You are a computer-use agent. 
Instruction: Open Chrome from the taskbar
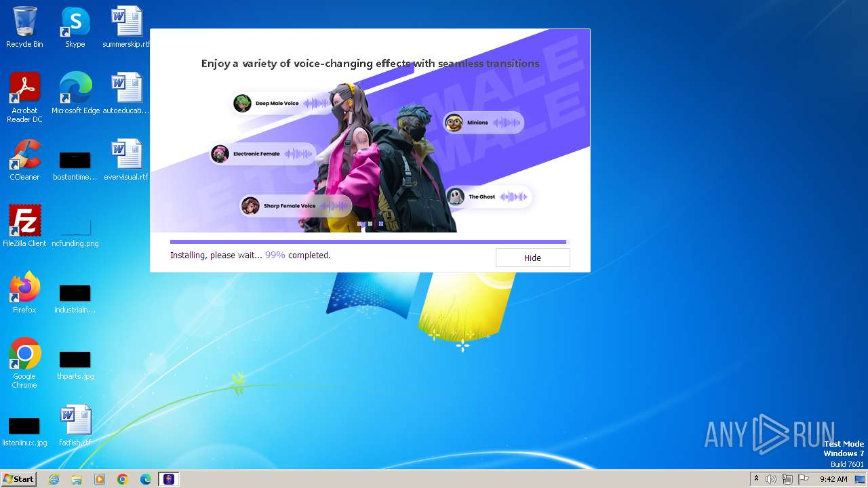pos(123,479)
